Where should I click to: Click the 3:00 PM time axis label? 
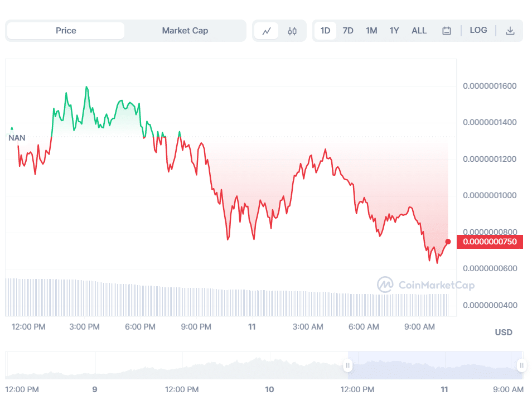(84, 327)
